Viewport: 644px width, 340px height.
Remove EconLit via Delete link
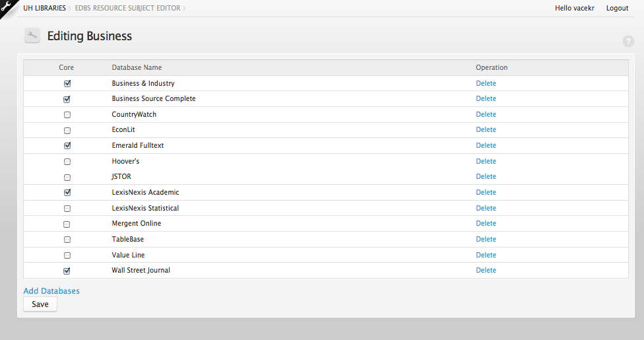pos(486,129)
